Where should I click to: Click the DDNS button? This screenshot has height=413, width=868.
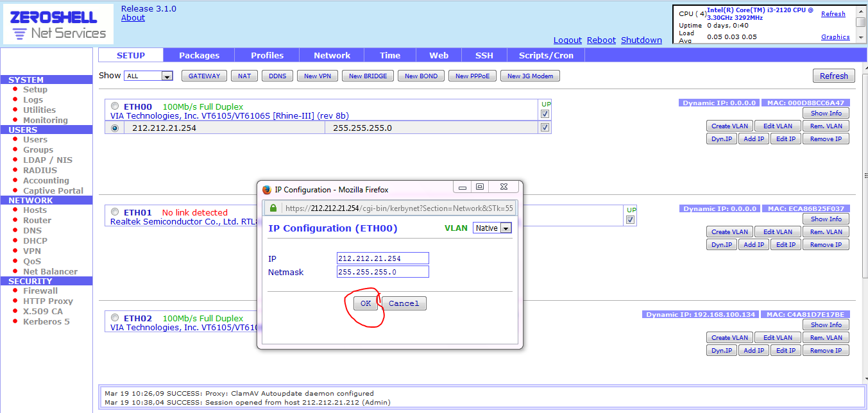tap(277, 76)
